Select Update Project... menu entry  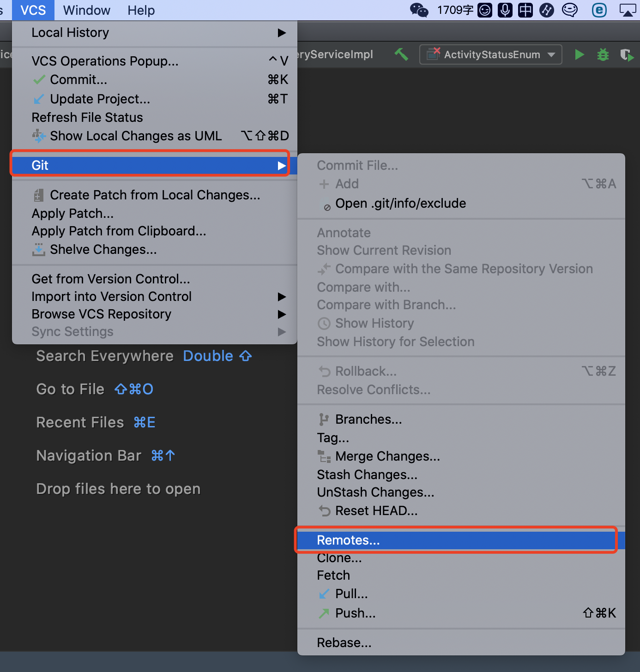[155, 99]
